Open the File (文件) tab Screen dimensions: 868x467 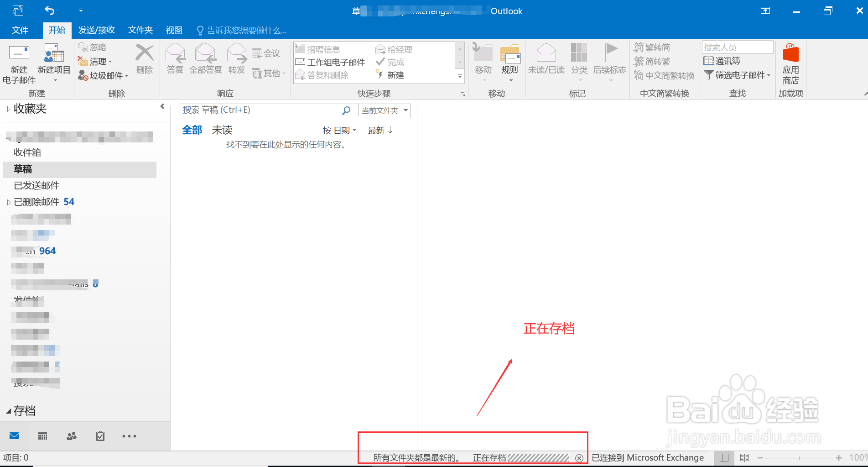[20, 30]
